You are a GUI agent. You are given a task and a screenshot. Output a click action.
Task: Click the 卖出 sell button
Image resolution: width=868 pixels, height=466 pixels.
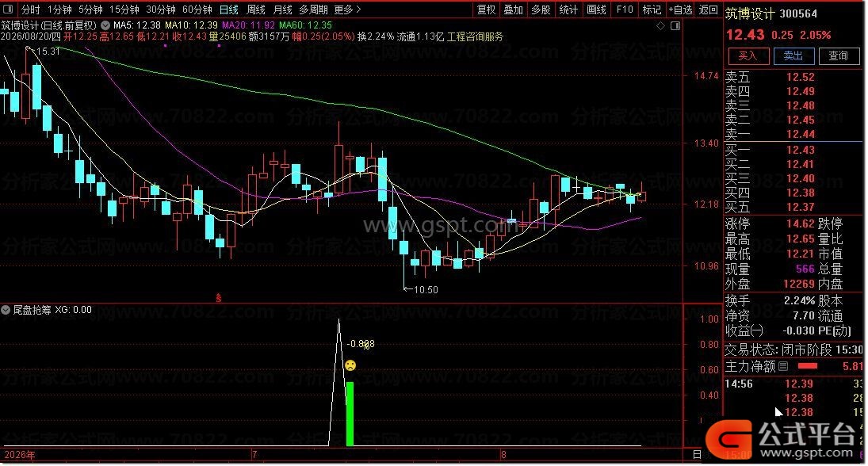[793, 56]
